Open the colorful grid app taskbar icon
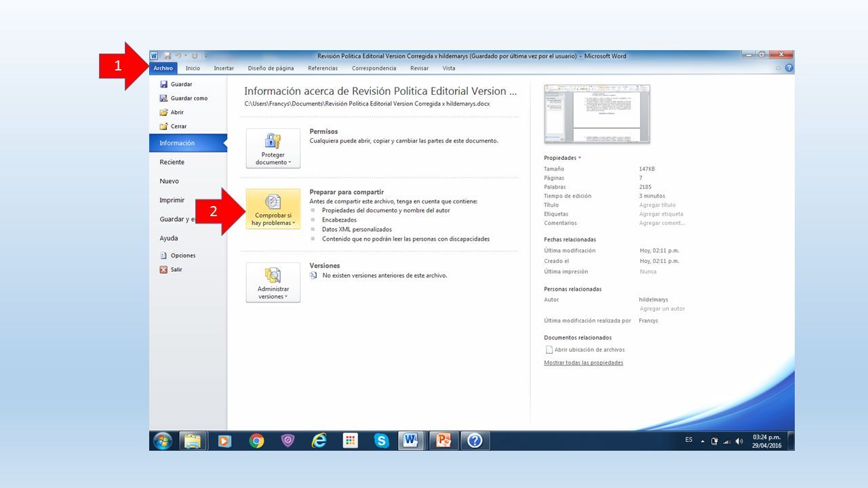 point(350,441)
